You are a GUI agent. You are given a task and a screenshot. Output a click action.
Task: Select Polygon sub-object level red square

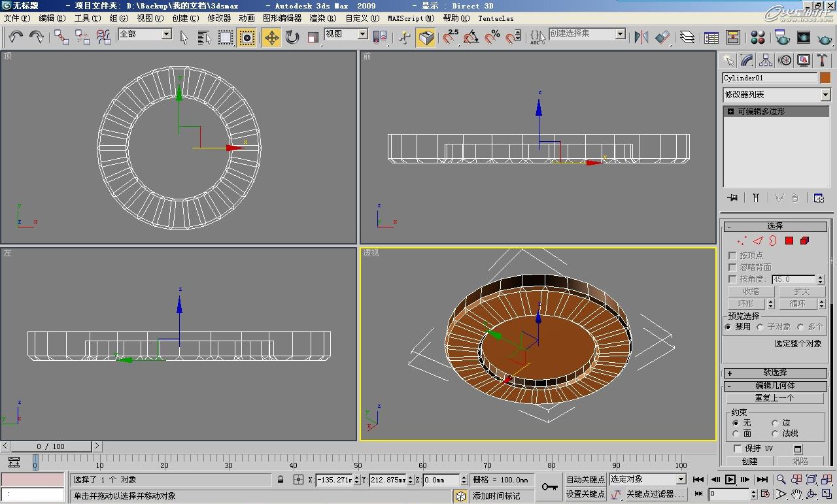(789, 241)
